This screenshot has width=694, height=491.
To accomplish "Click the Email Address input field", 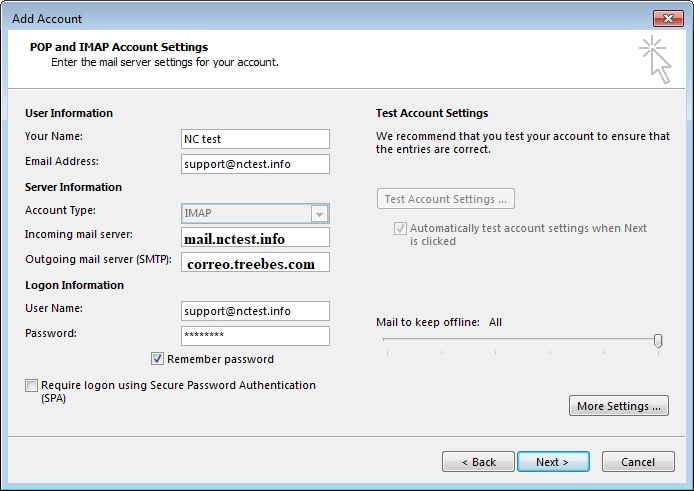I will click(x=255, y=164).
